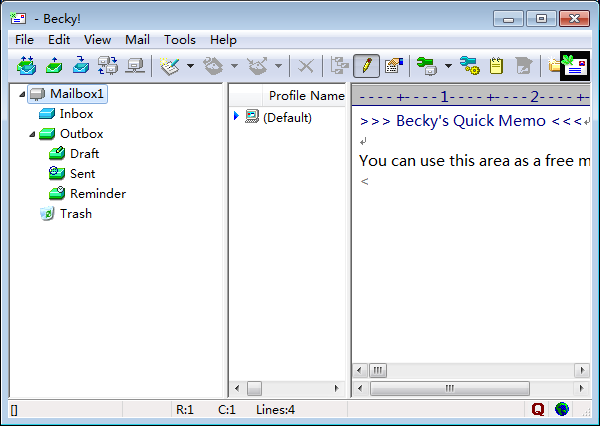Select the (Default) profile row

pyautogui.click(x=287, y=118)
